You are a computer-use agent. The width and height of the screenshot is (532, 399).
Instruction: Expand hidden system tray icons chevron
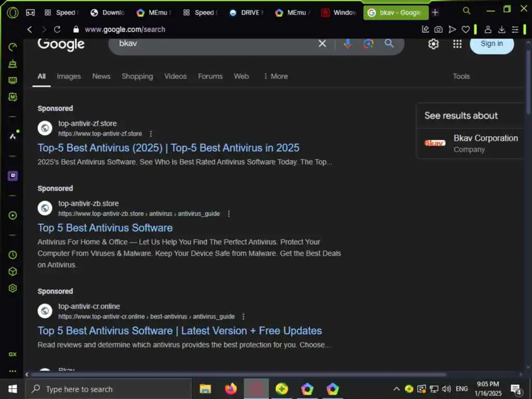point(396,389)
